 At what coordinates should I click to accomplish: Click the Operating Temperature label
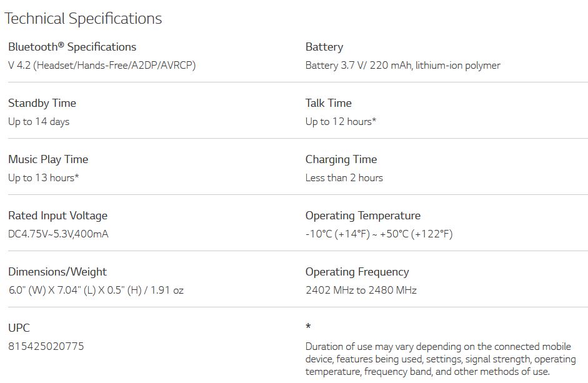(362, 216)
